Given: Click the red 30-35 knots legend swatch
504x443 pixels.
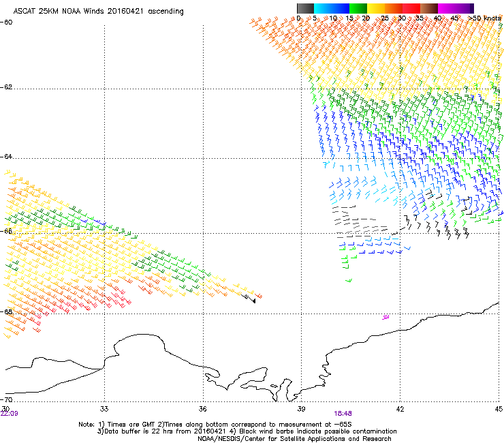Looking at the screenshot, I should [411, 8].
